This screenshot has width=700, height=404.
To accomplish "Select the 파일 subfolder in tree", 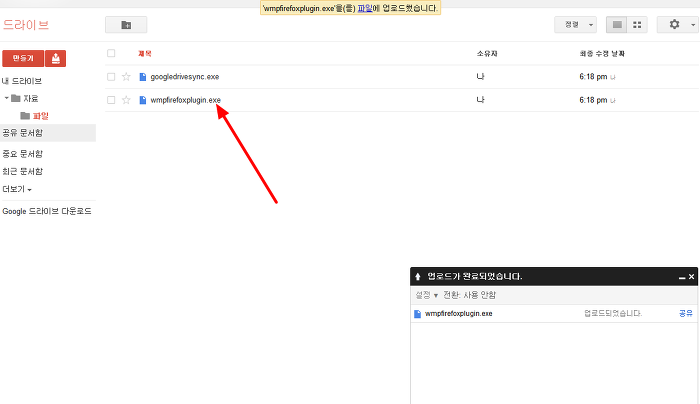I will click(x=41, y=115).
